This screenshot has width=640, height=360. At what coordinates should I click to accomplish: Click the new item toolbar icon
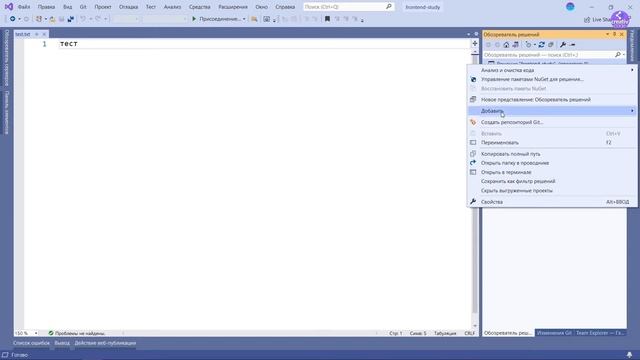(x=38, y=19)
